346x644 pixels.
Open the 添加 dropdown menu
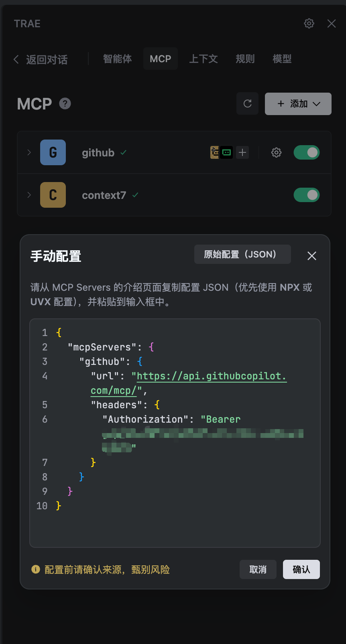pyautogui.click(x=298, y=104)
